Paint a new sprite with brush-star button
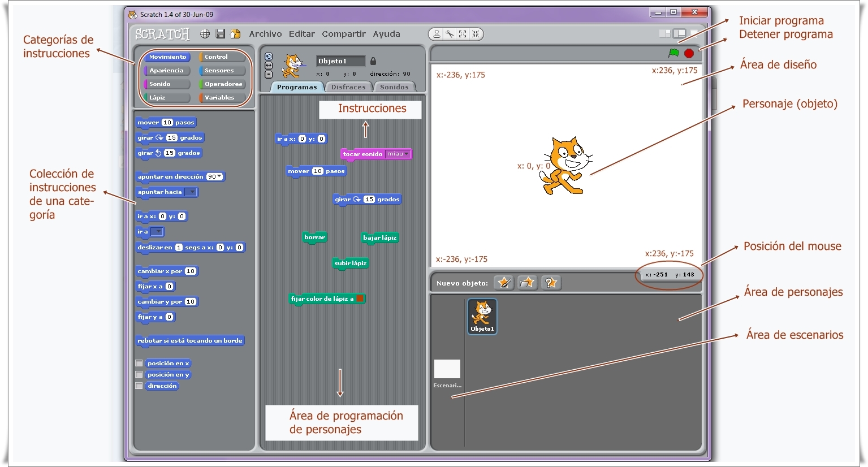This screenshot has width=868, height=467. pyautogui.click(x=504, y=283)
